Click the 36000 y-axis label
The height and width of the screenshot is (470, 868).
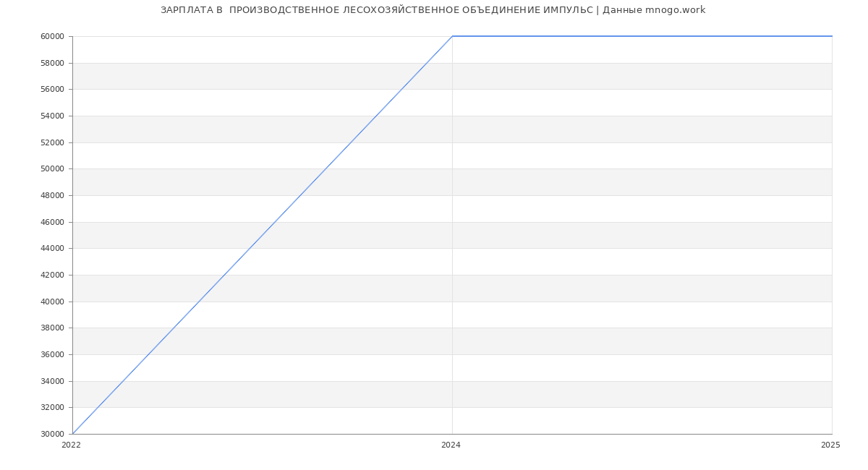click(53, 355)
